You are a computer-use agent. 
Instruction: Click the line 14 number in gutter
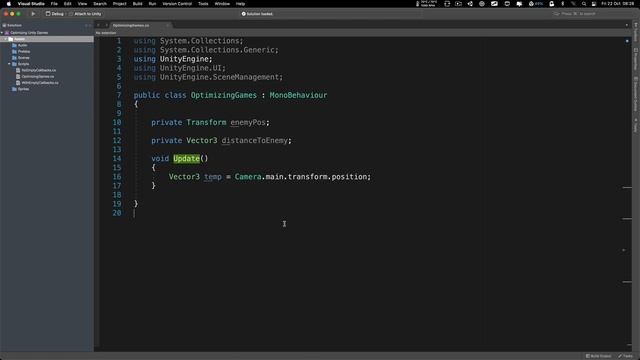(117, 158)
